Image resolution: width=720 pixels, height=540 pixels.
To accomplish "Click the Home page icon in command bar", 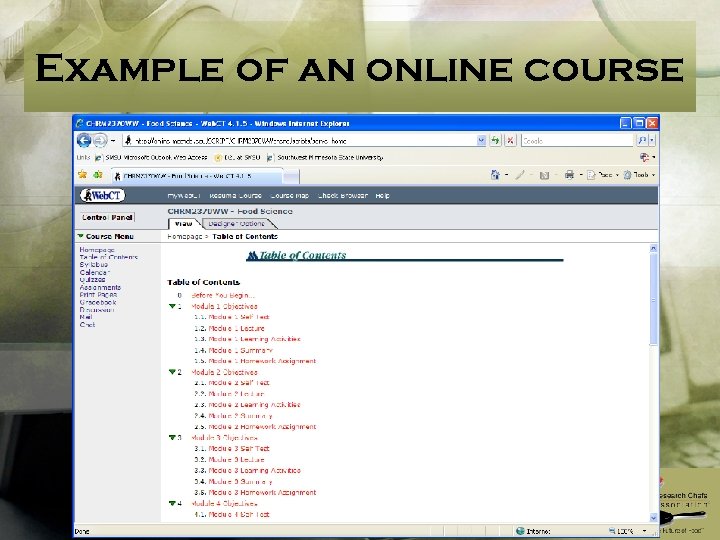I will click(x=495, y=174).
